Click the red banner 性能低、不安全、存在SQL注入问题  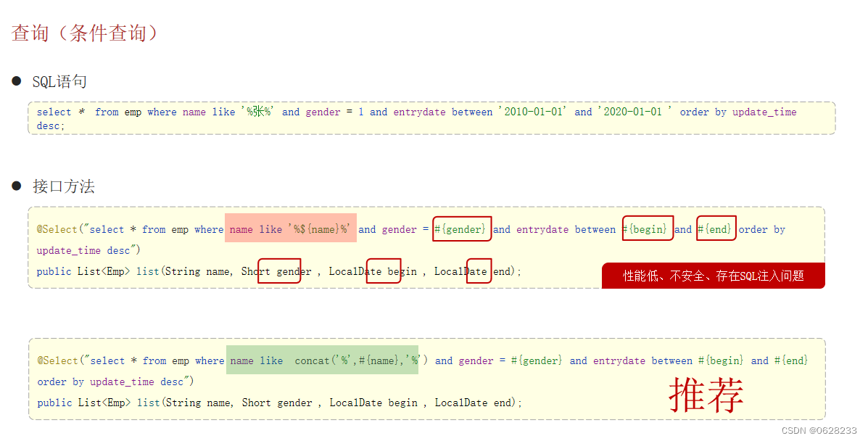713,276
